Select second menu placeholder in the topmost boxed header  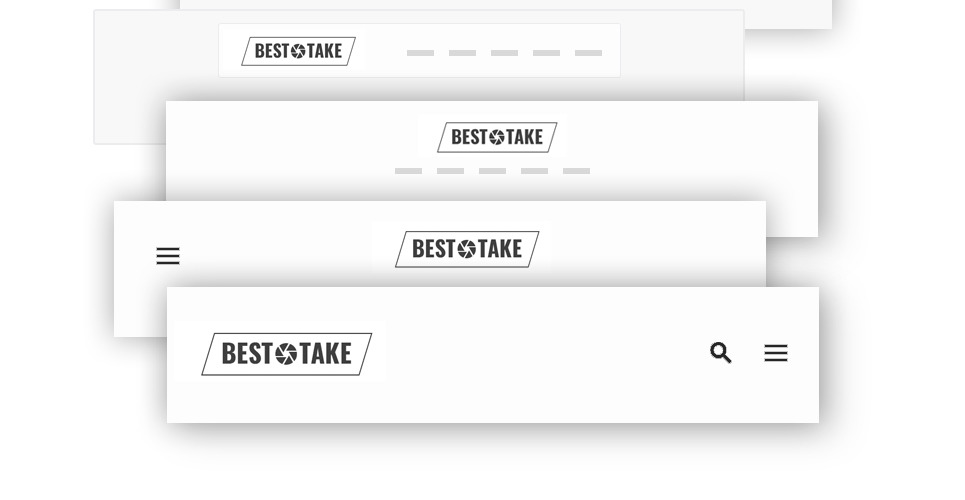(462, 53)
